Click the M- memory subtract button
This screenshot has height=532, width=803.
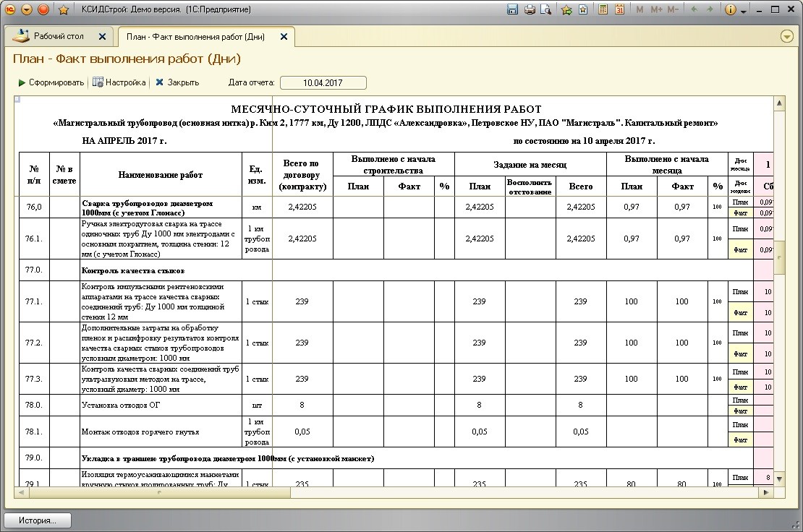[x=673, y=9]
